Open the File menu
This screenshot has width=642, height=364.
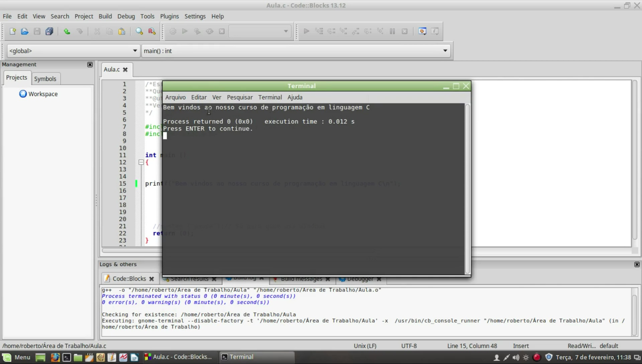click(x=7, y=16)
